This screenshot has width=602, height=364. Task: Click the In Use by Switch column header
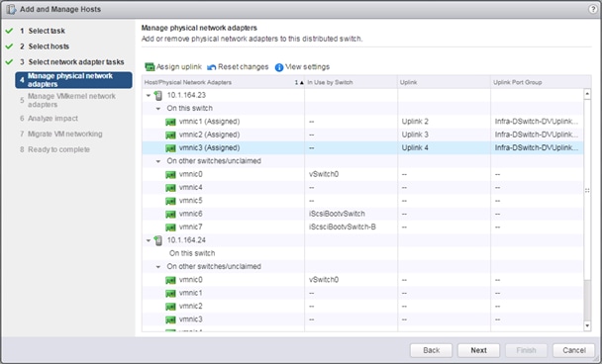[351, 82]
